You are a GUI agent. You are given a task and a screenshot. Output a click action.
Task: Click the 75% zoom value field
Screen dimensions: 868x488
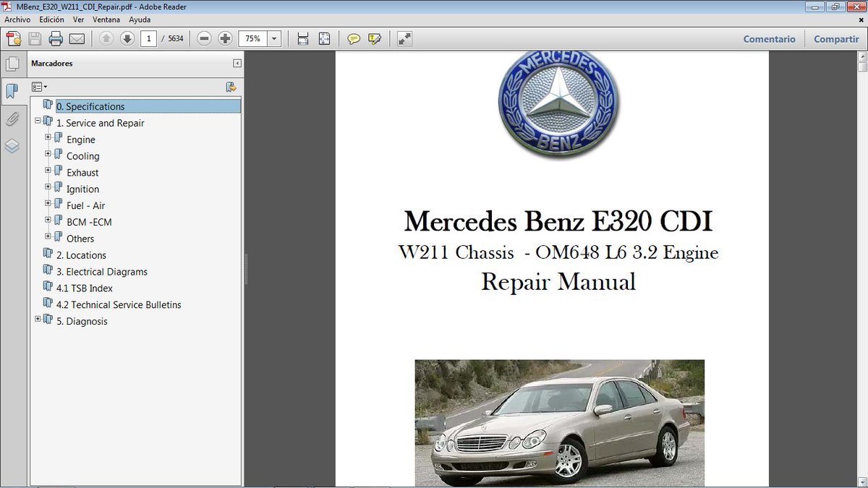point(253,39)
